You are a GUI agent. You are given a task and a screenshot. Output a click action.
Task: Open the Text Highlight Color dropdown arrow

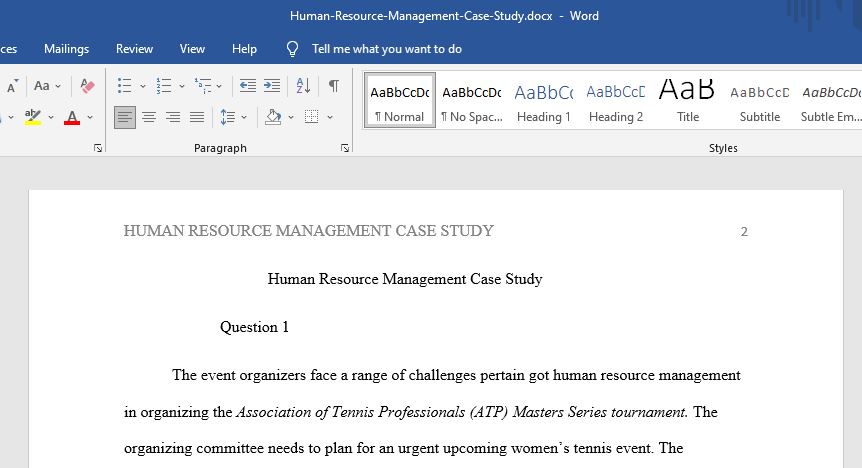51,117
